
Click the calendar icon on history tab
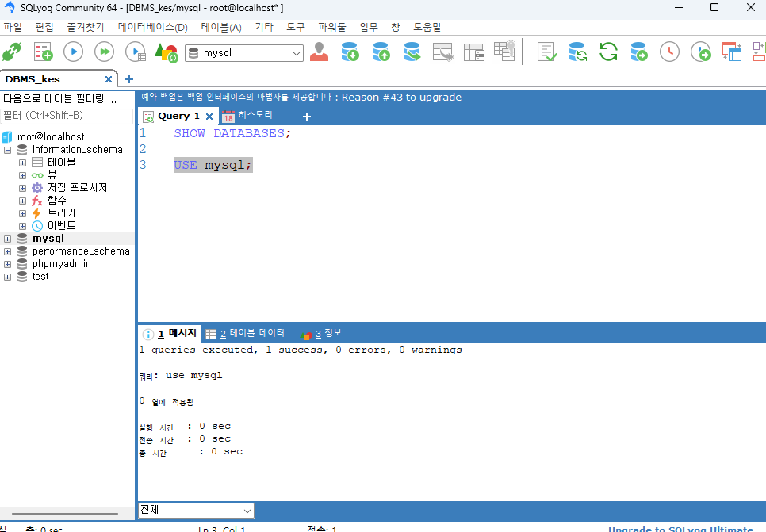pos(228,117)
